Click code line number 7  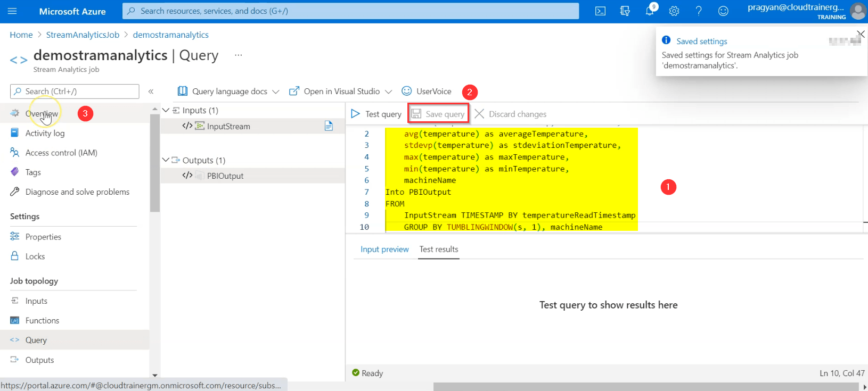(366, 192)
